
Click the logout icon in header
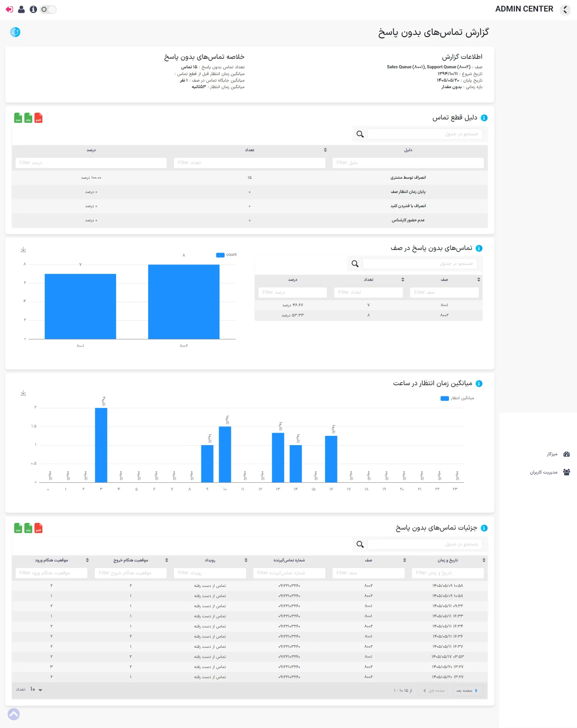point(9,9)
